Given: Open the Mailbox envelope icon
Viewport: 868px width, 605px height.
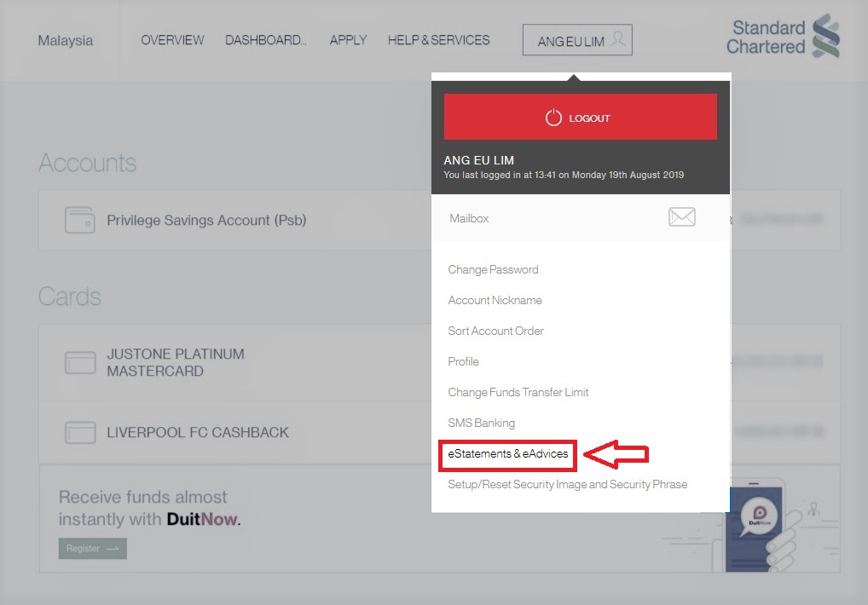Looking at the screenshot, I should click(681, 217).
